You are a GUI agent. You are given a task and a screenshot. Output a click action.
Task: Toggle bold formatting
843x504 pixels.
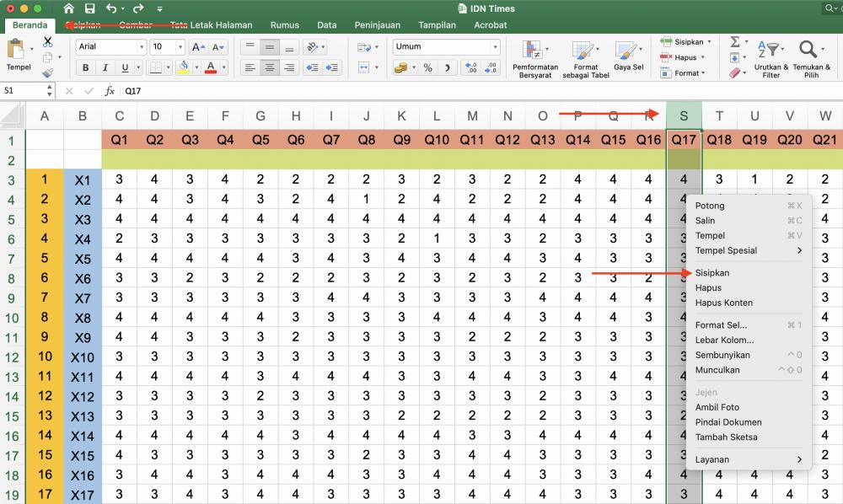coord(87,67)
